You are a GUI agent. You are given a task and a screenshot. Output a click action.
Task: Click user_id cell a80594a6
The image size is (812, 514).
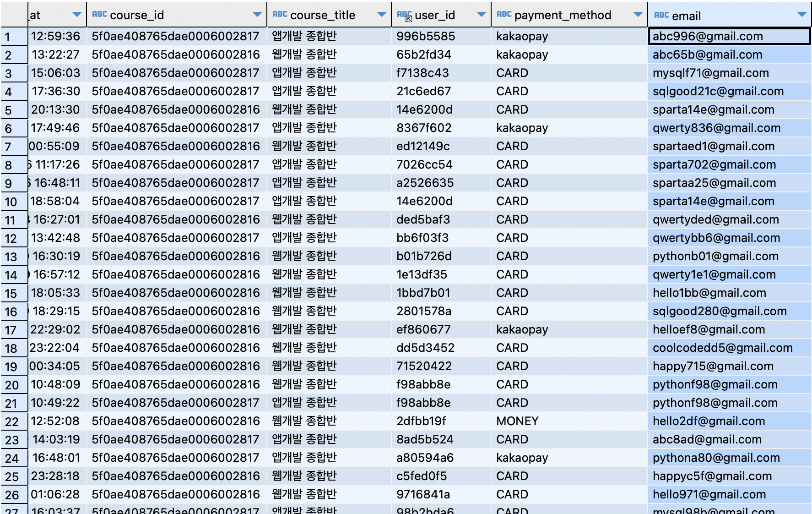pyautogui.click(x=441, y=458)
